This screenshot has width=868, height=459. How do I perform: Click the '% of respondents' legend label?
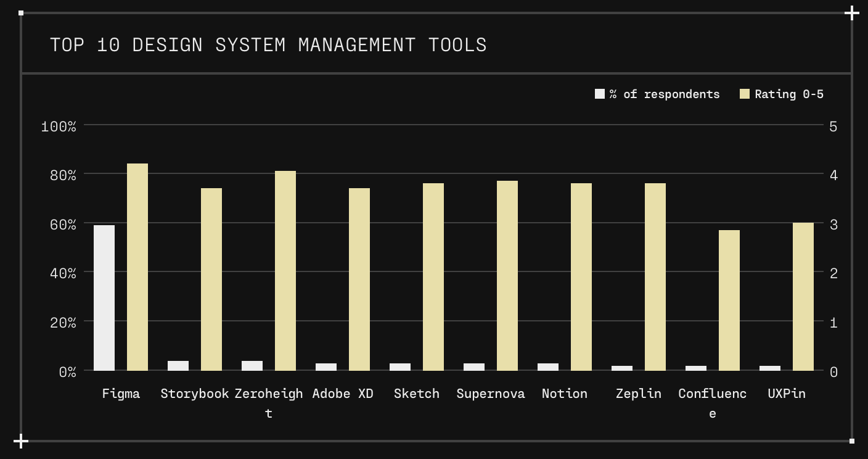click(665, 94)
